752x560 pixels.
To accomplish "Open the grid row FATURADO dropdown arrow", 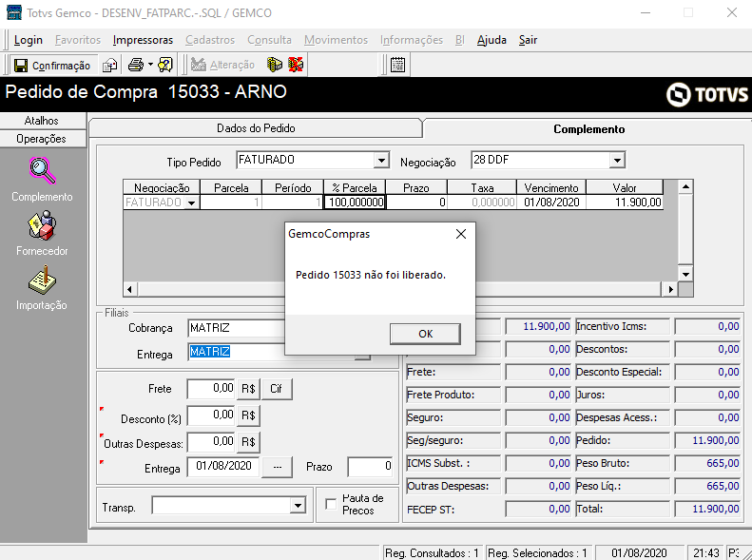I will click(x=191, y=203).
